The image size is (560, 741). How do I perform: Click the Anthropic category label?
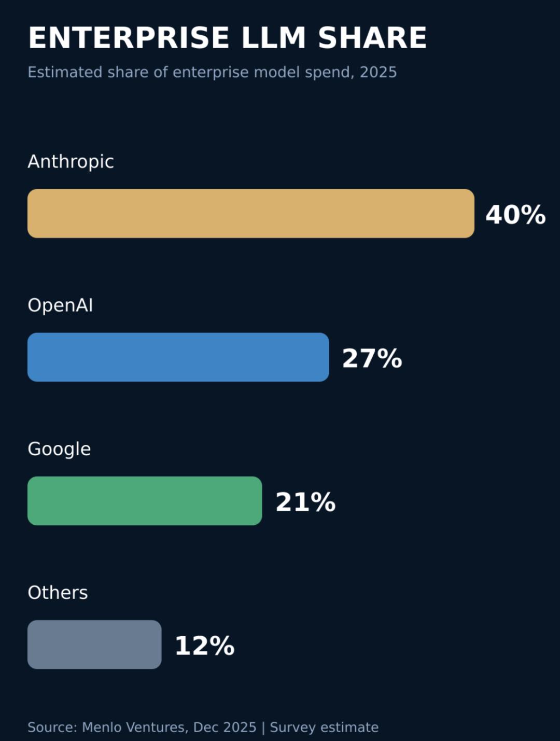pyautogui.click(x=71, y=162)
